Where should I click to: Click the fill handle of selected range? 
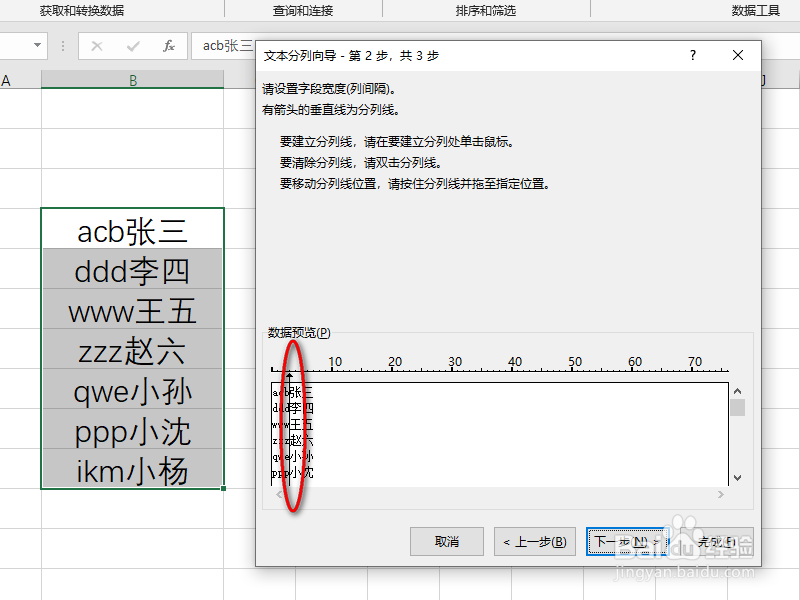click(x=223, y=488)
